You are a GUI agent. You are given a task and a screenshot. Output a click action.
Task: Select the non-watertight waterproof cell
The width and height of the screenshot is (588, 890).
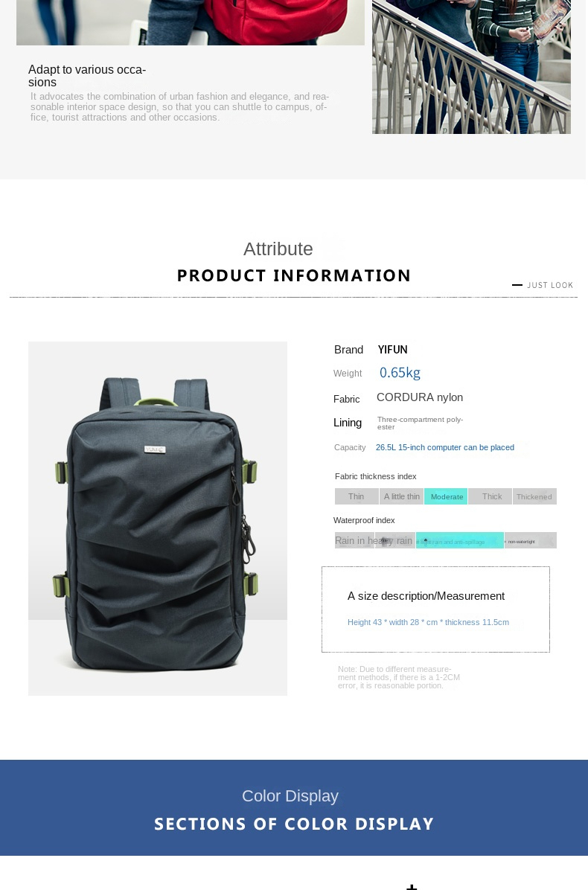click(531, 540)
